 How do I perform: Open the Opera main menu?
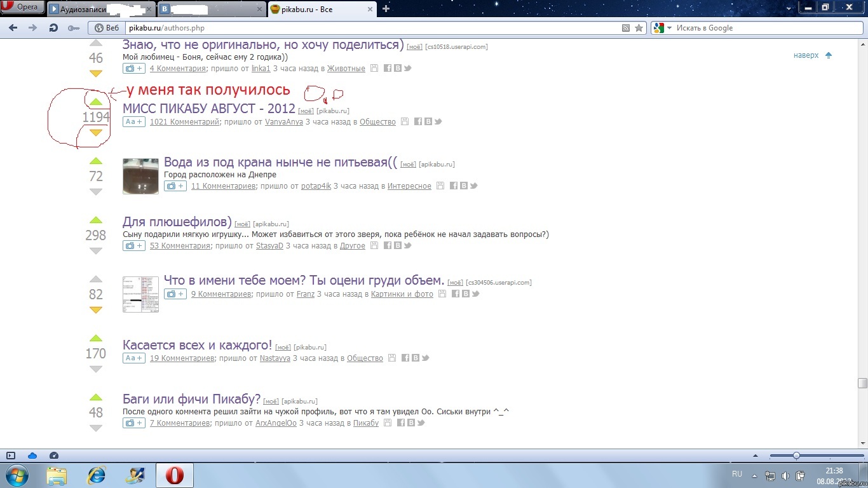23,8
